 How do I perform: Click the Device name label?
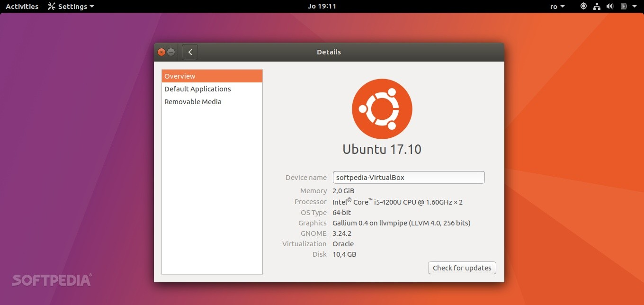306,178
